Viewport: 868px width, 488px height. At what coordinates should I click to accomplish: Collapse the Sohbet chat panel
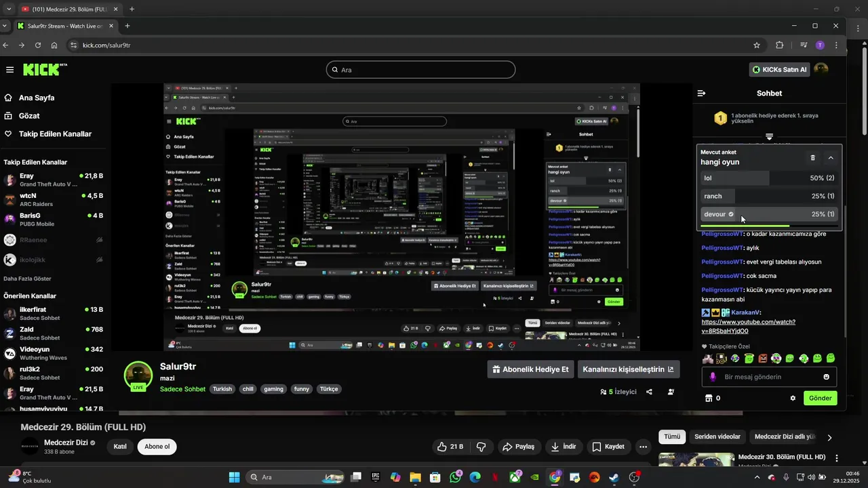702,94
